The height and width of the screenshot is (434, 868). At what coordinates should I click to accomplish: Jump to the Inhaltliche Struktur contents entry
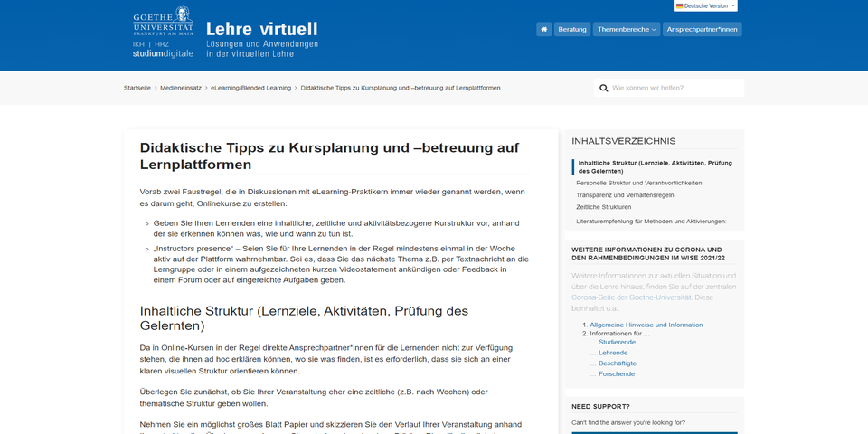(655, 167)
